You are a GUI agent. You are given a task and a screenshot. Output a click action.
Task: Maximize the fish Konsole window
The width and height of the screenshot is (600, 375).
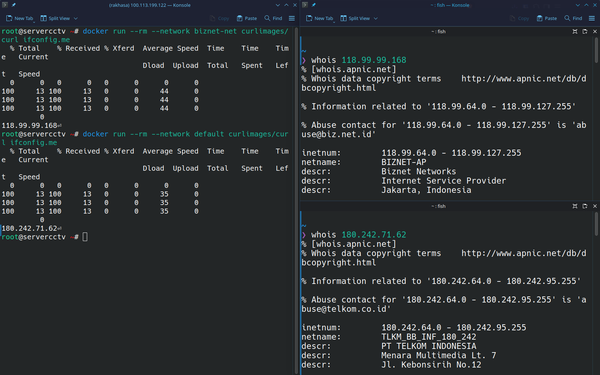pos(586,5)
